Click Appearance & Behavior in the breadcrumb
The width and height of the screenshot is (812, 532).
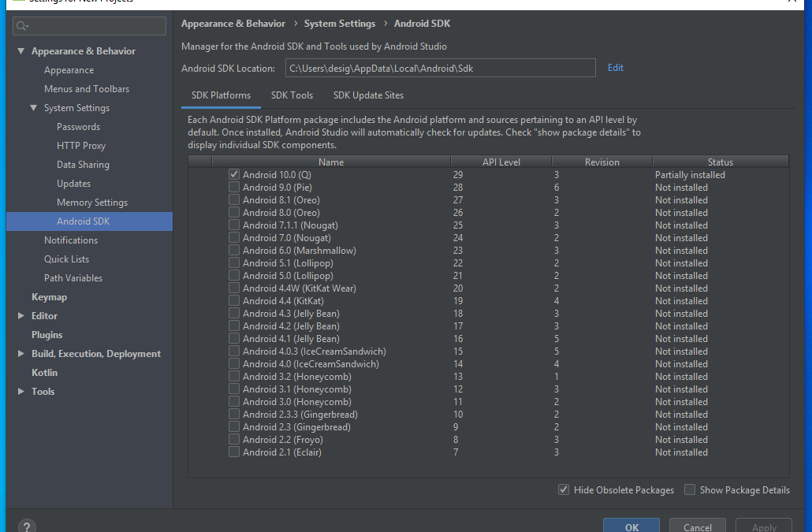click(x=233, y=24)
